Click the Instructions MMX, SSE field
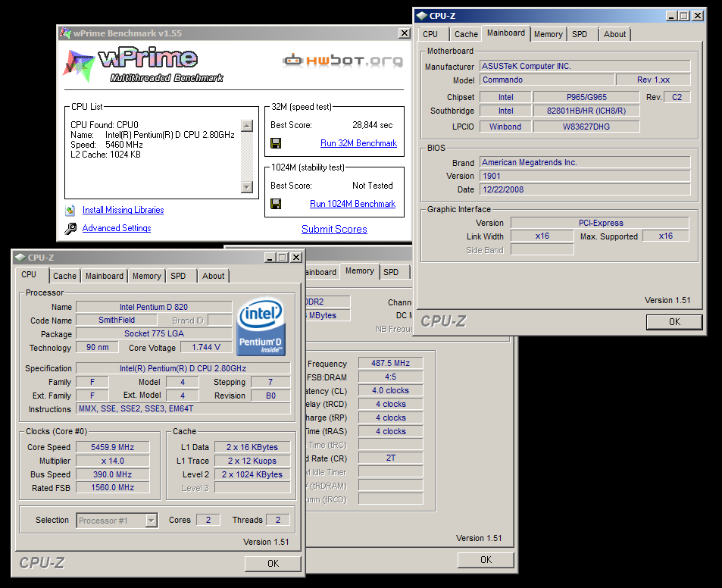The image size is (722, 588). tap(183, 408)
